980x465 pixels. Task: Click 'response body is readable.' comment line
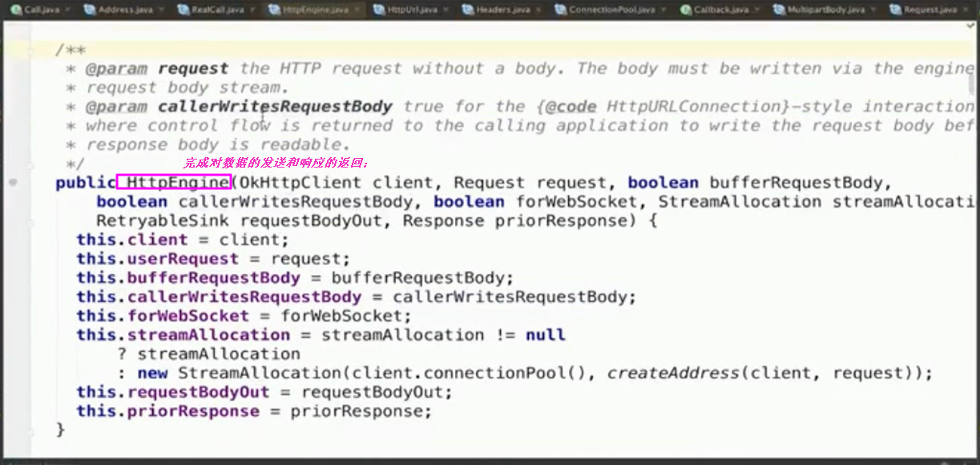click(218, 145)
